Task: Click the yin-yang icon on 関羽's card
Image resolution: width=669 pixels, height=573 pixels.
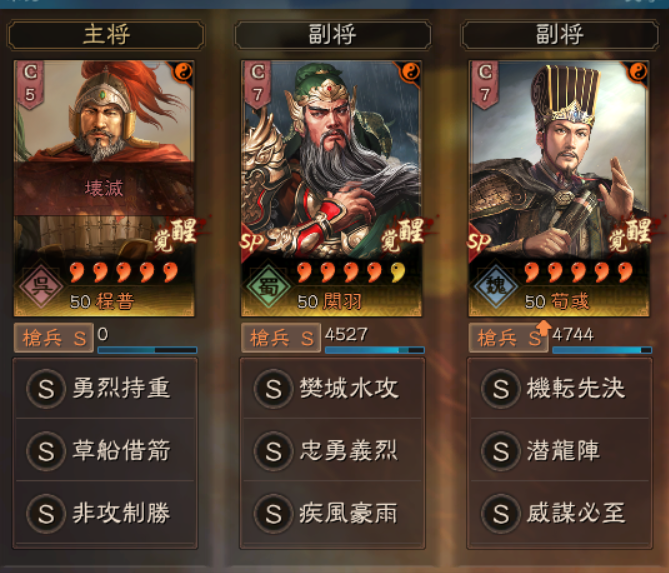Action: (x=410, y=72)
